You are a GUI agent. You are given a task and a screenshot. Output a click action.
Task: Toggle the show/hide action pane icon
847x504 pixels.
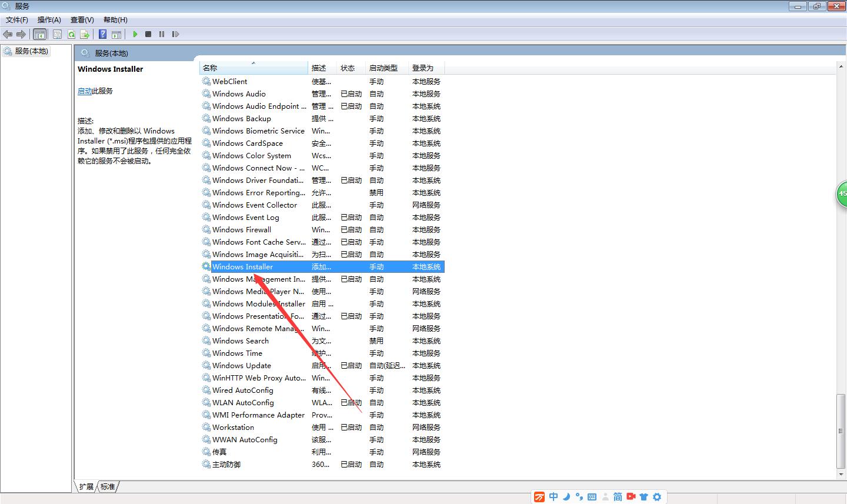tap(116, 34)
